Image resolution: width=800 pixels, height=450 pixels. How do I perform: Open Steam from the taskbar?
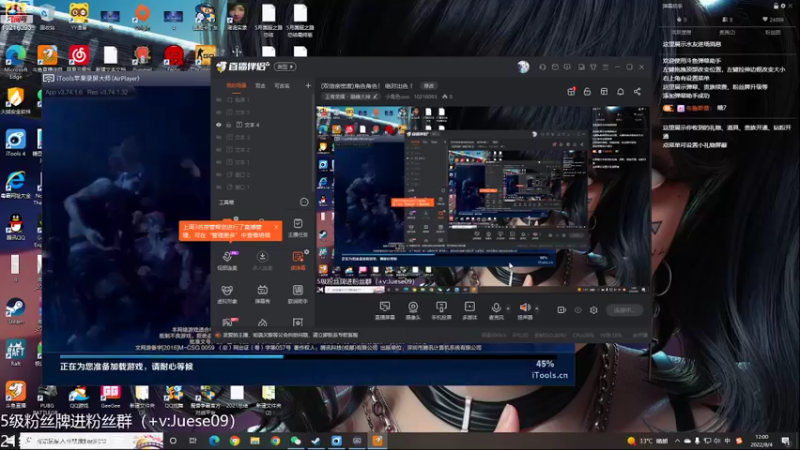pyautogui.click(x=316, y=441)
